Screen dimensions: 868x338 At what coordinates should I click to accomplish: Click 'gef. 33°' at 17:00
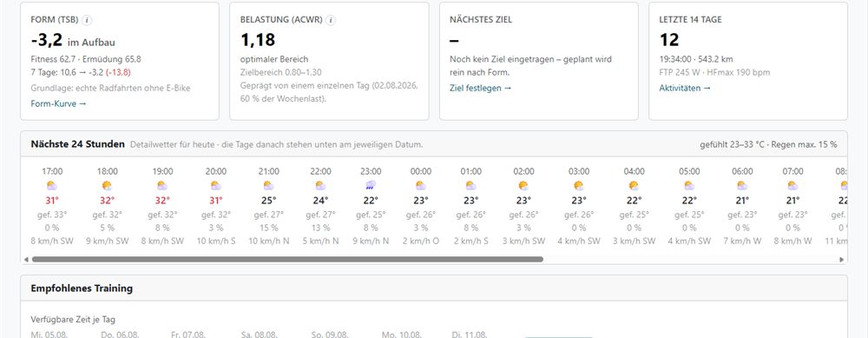[52, 215]
